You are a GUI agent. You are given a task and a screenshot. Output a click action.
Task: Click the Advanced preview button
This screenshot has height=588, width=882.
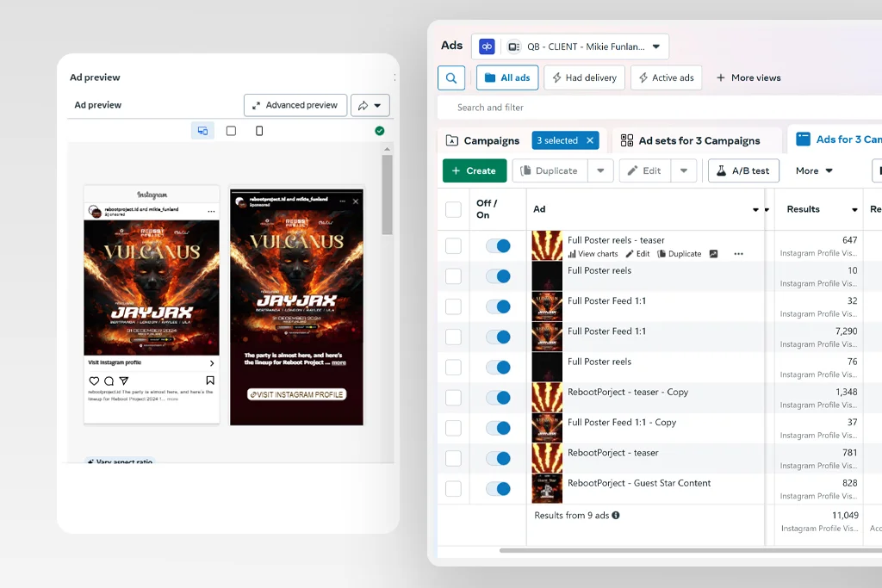click(x=295, y=105)
